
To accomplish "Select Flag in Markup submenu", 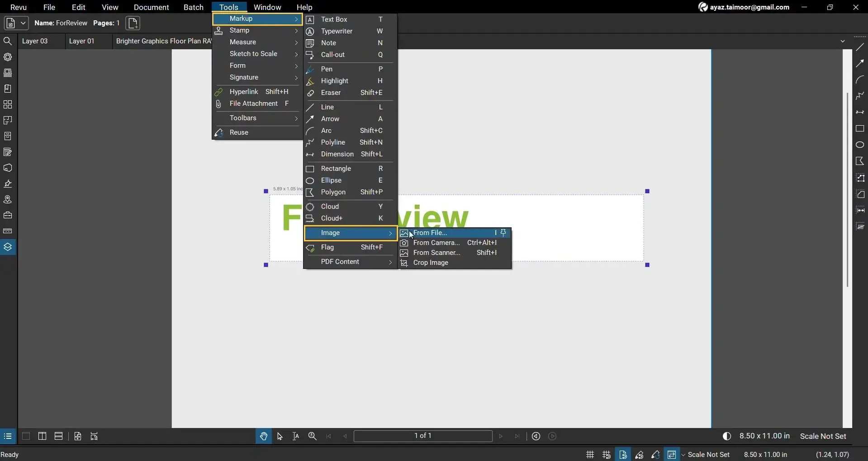I will pos(350,247).
